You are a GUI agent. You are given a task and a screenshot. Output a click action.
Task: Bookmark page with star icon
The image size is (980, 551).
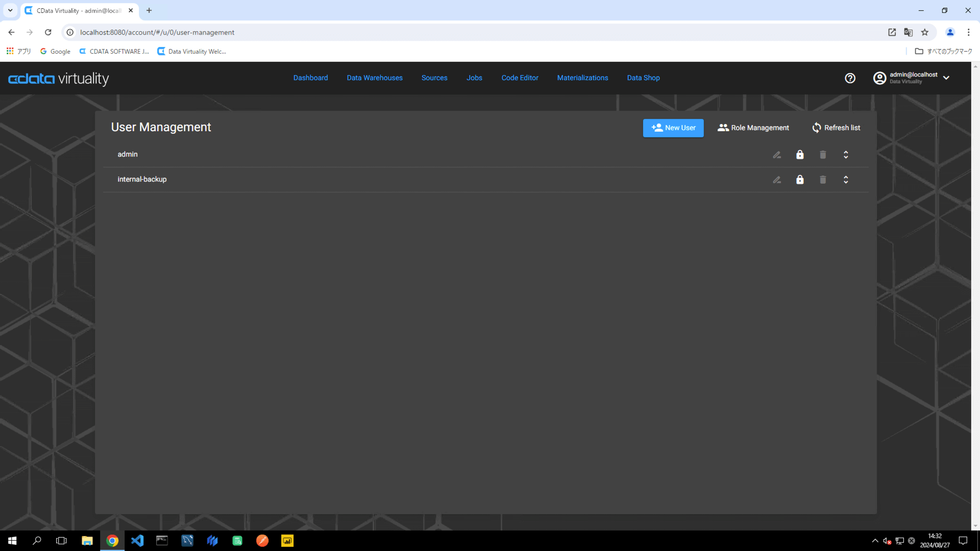tap(925, 32)
